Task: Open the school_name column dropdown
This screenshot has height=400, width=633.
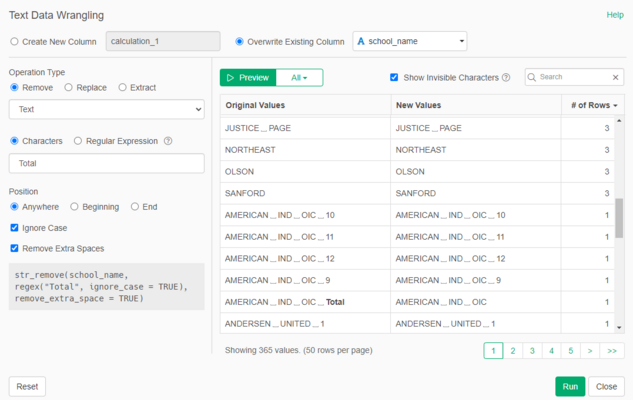Action: pos(410,41)
